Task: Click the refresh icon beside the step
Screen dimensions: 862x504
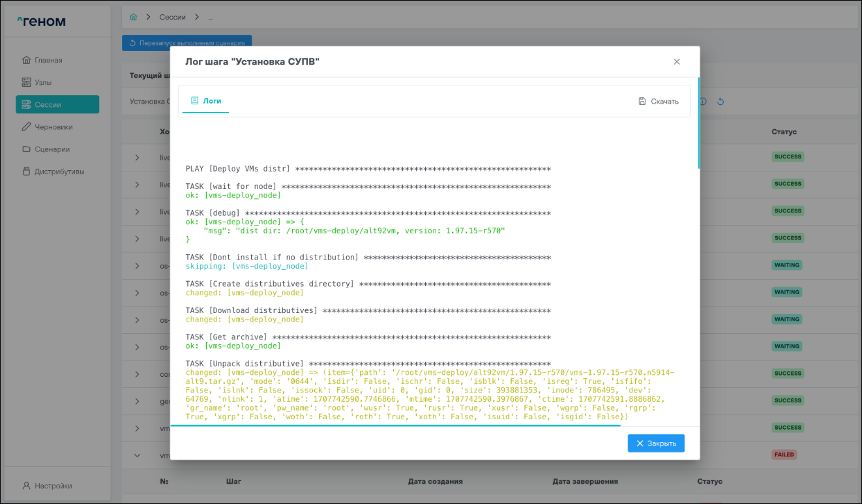Action: click(x=721, y=102)
